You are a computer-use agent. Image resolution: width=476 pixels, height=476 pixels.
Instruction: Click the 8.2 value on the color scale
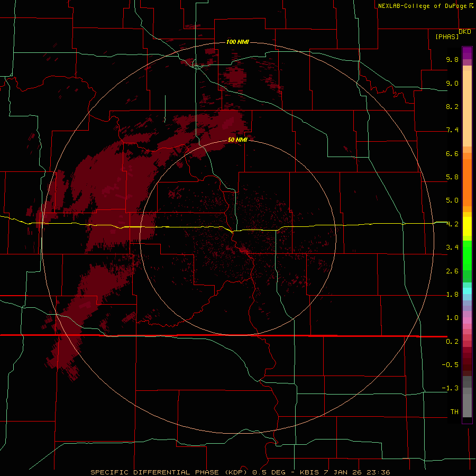pos(452,107)
